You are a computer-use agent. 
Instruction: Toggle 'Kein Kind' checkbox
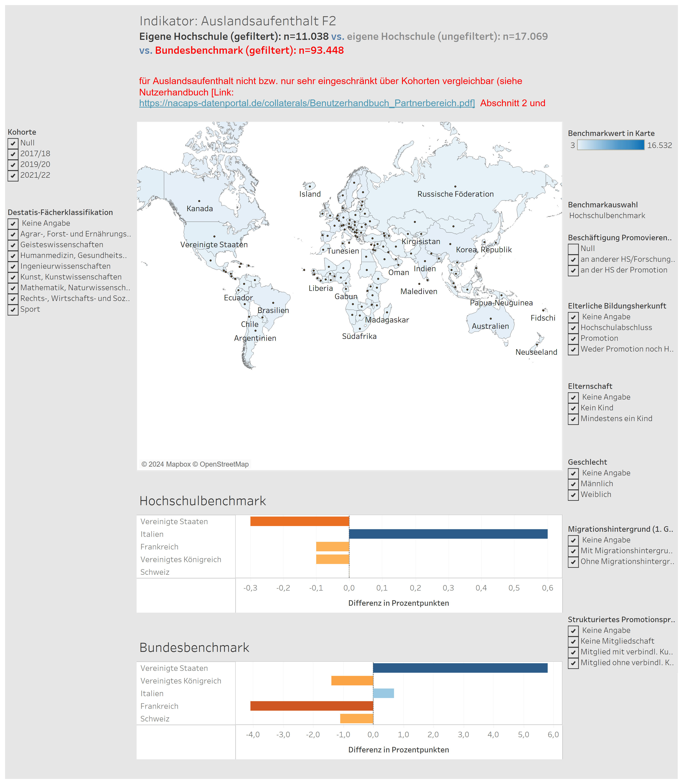pos(573,408)
